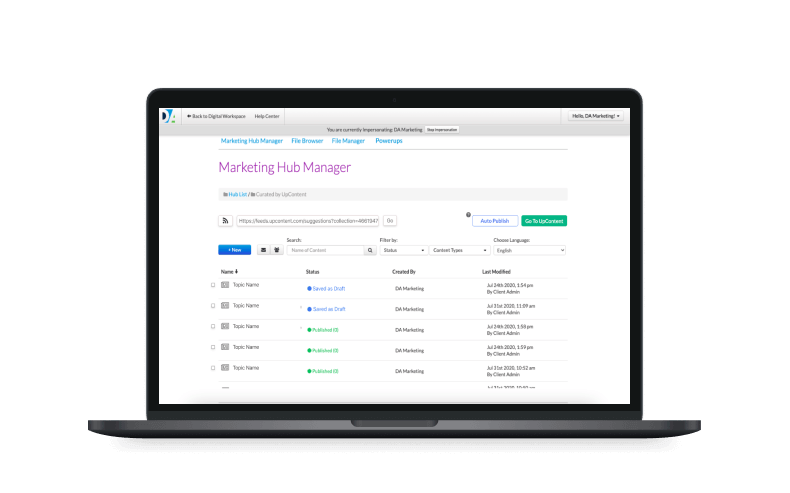Click the green published dot in the 10:52 am row
Screen dimensions: 790x493
309,371
